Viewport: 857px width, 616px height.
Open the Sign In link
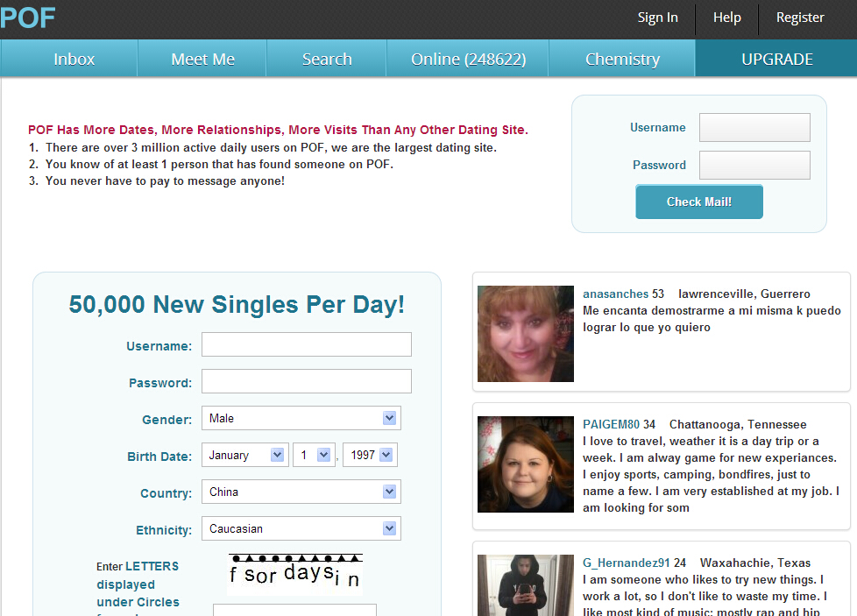point(657,18)
